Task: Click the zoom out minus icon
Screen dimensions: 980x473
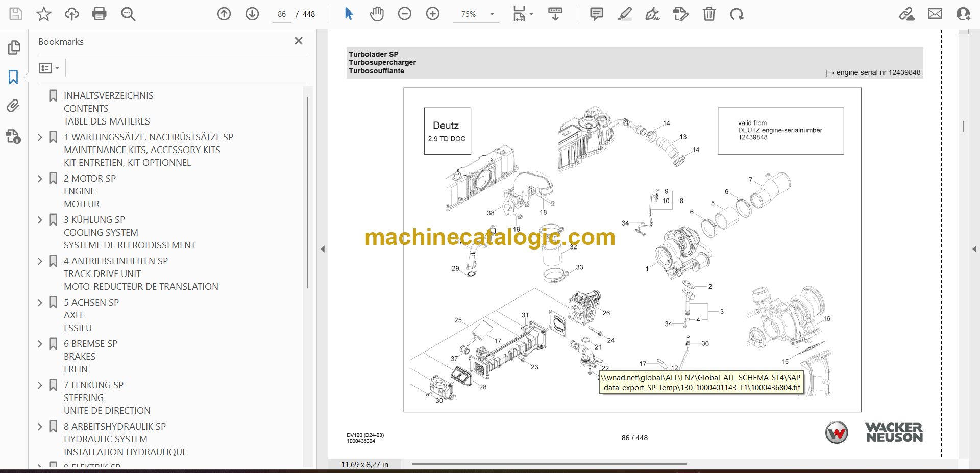Action: point(405,14)
